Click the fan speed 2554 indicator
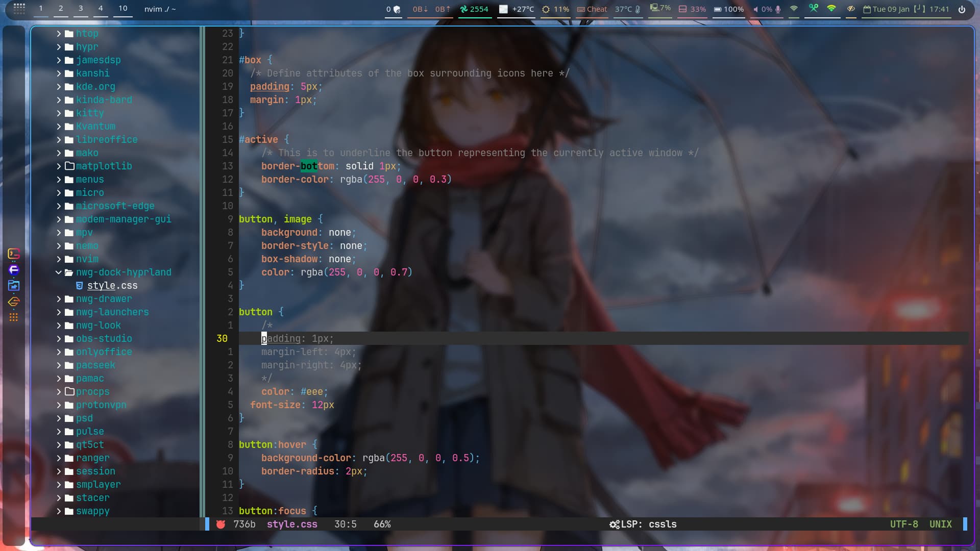980x551 pixels. 474,9
